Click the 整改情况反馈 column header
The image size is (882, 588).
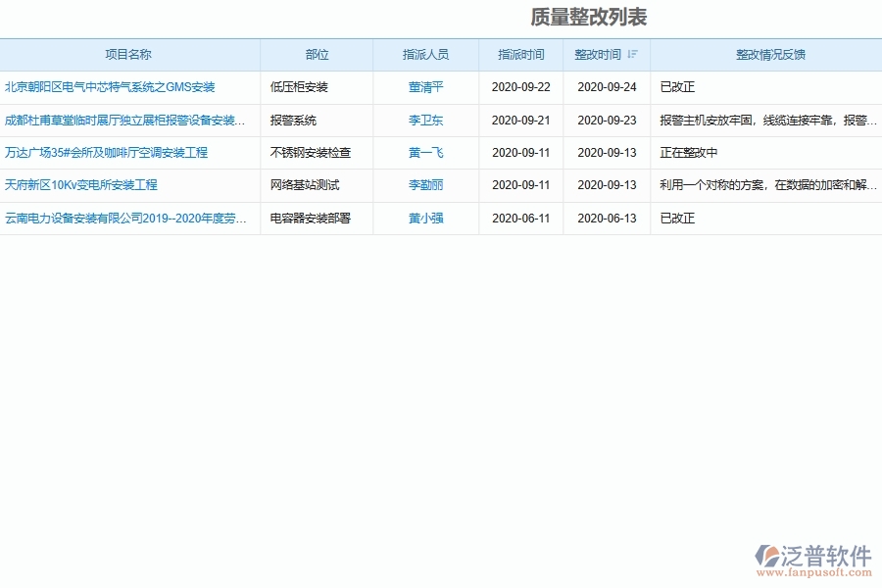tap(770, 55)
